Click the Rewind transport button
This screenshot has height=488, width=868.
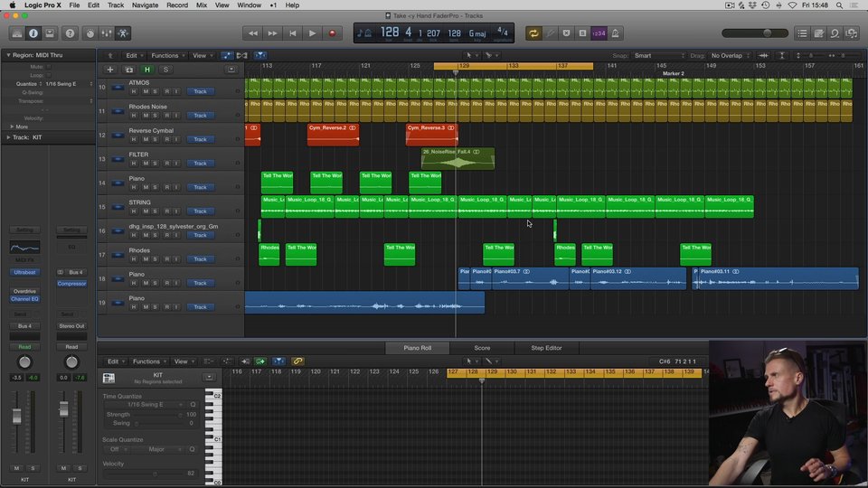[252, 33]
